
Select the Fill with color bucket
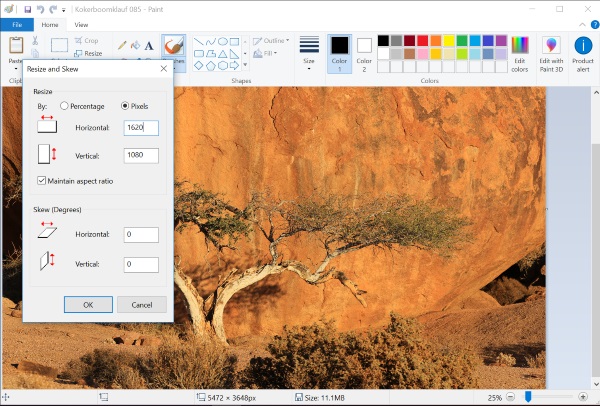point(135,46)
